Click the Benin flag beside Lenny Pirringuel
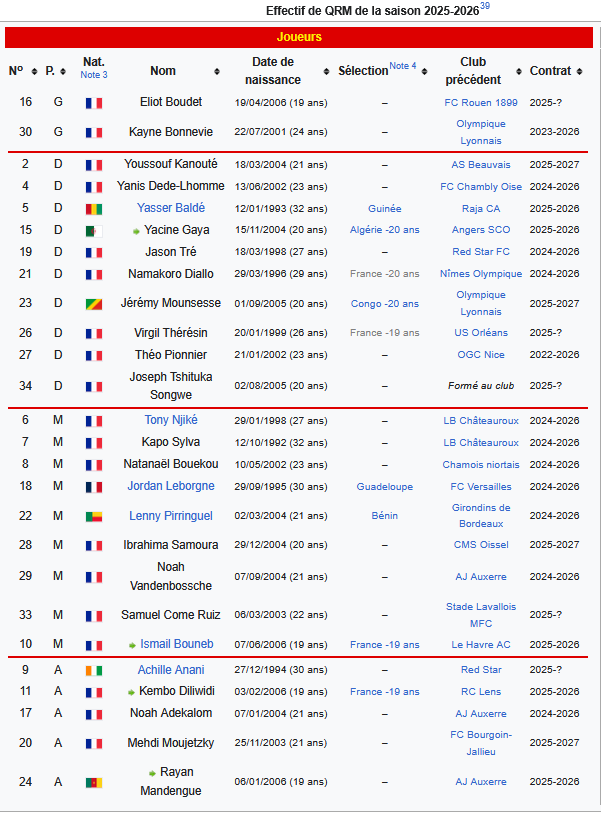 [x=93, y=517]
